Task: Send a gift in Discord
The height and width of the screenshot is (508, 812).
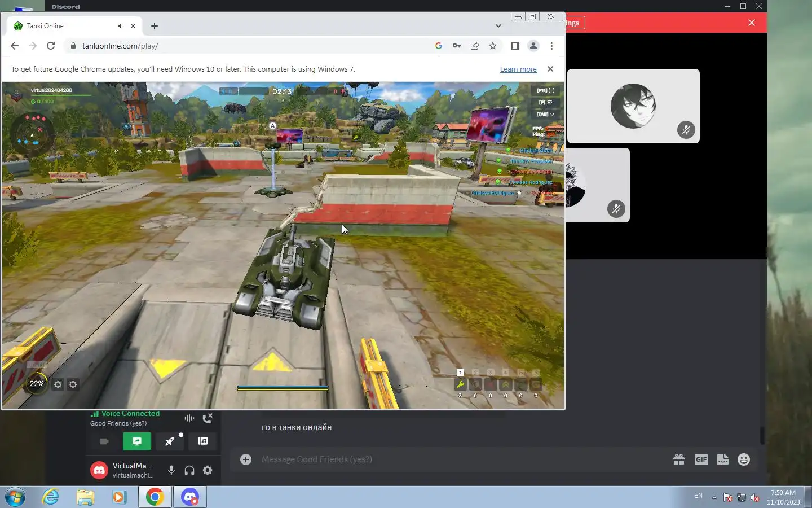Action: point(679,459)
